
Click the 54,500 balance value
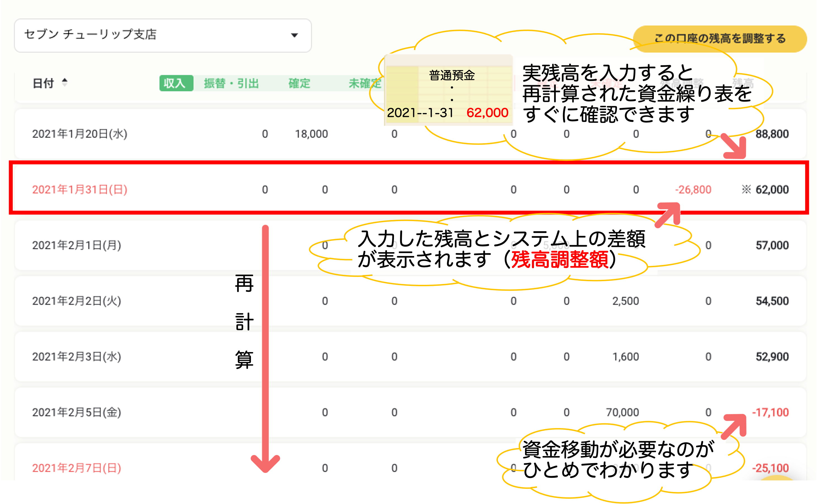(772, 301)
